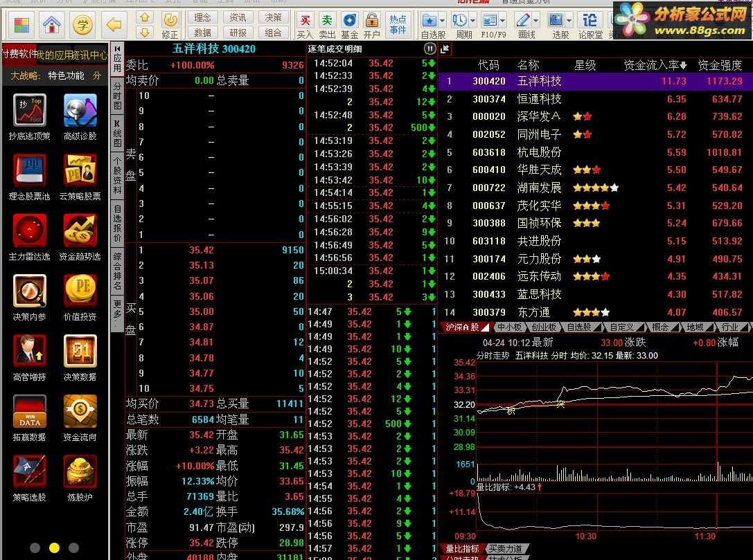753x560 pixels.
Task: Click the 修正 correction icon
Action: pos(170,25)
